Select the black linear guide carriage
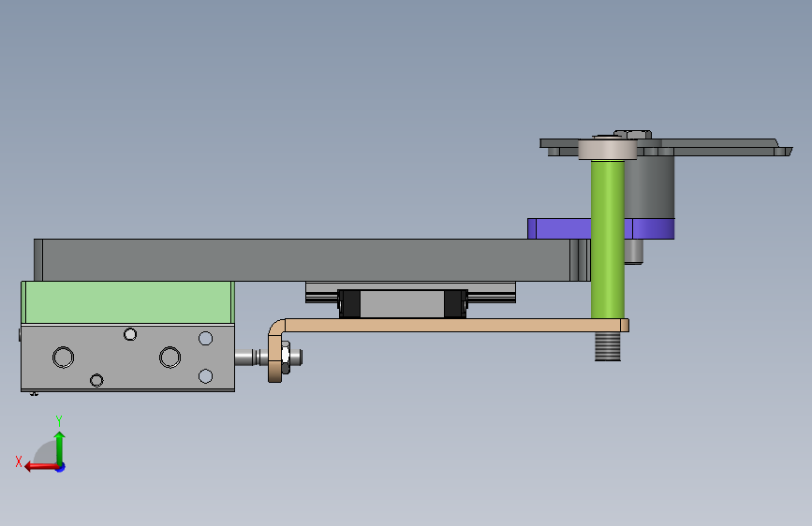The image size is (812, 526). point(403,303)
